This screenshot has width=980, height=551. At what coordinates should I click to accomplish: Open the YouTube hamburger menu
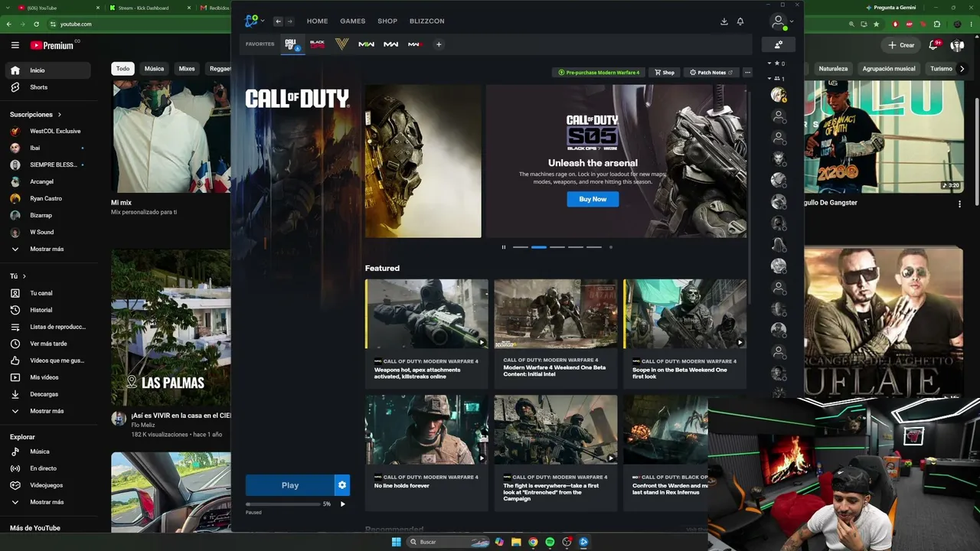click(15, 45)
